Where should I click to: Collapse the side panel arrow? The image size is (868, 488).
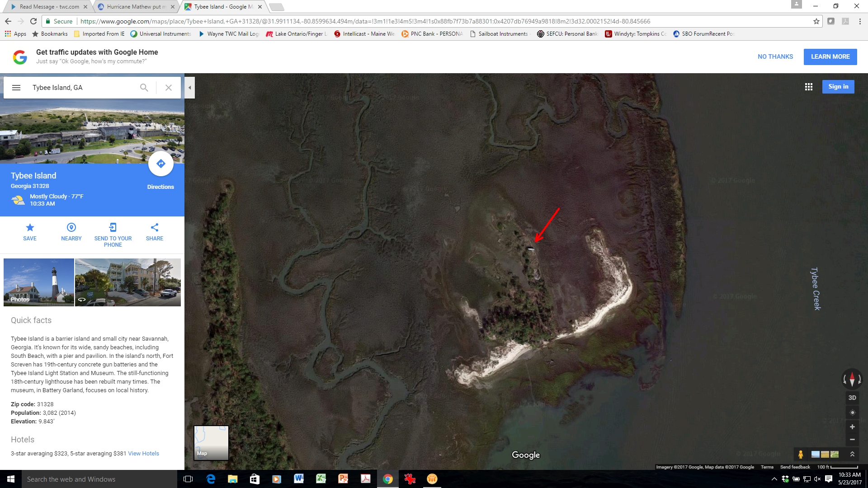(x=190, y=88)
